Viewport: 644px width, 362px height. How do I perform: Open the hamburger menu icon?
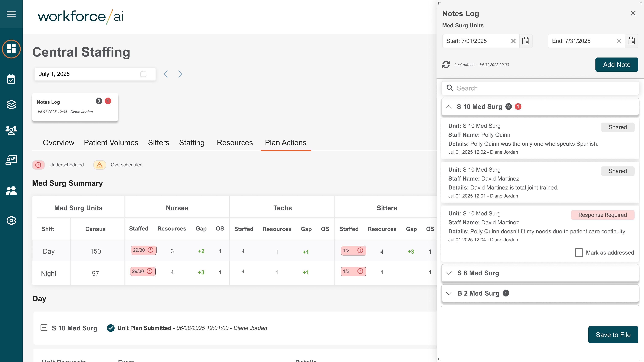coord(11,14)
